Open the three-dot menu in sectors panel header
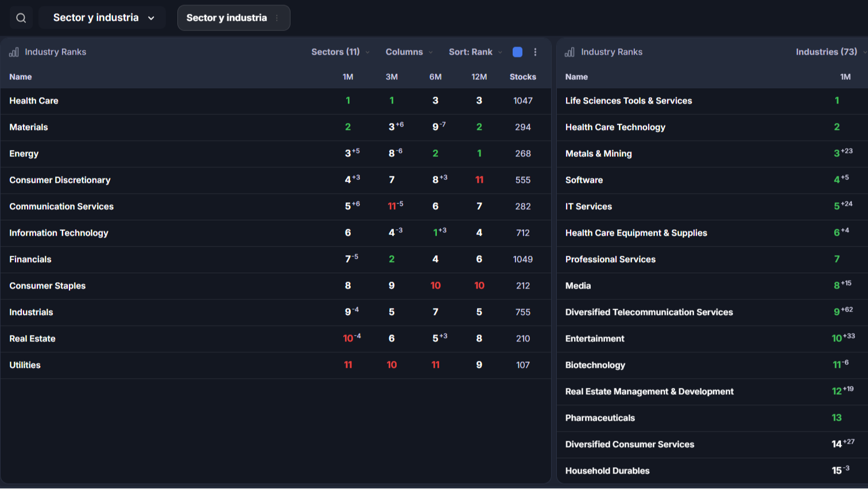 pyautogui.click(x=535, y=52)
